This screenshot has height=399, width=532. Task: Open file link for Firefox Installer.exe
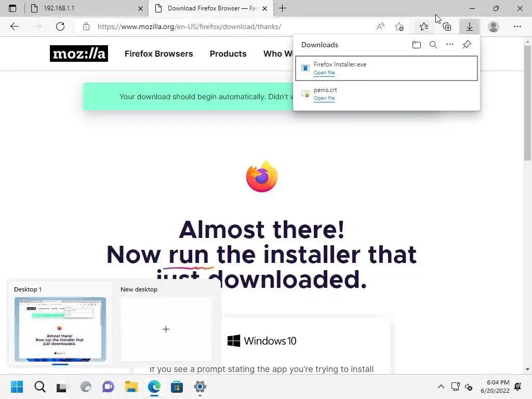pos(324,73)
